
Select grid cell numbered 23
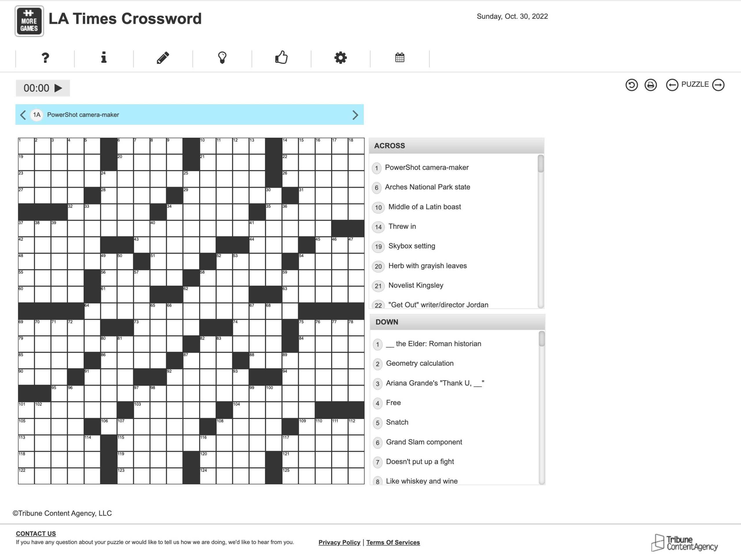(x=26, y=179)
